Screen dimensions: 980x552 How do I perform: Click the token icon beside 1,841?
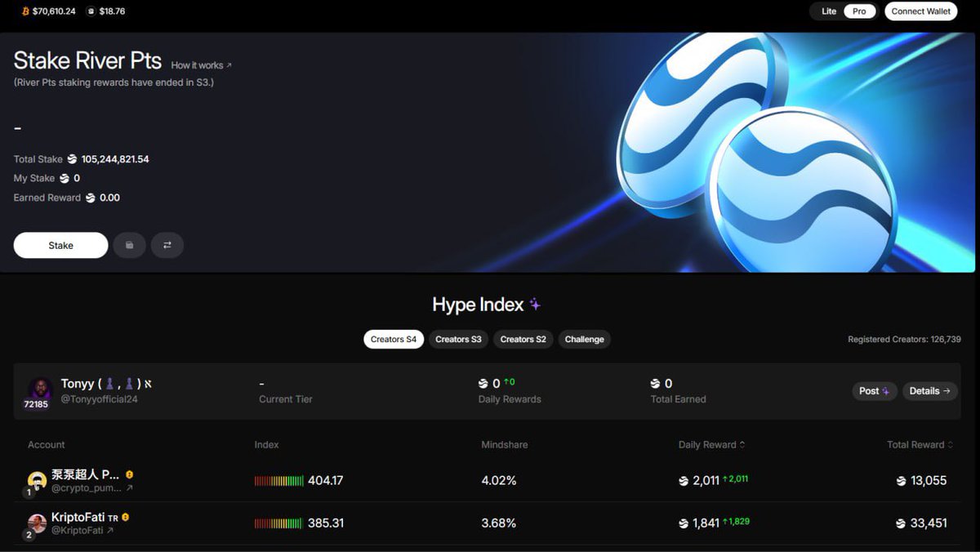coord(684,523)
